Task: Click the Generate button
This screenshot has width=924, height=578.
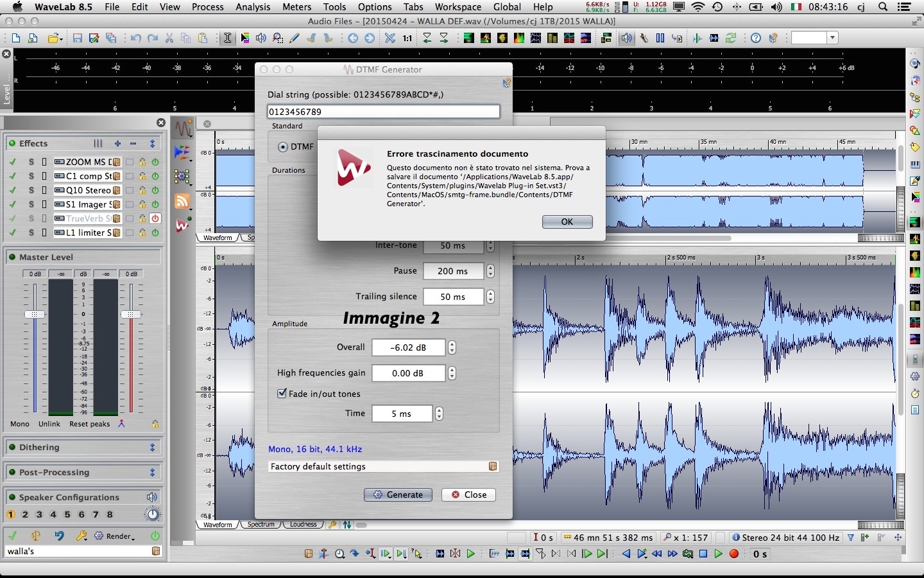Action: tap(398, 495)
